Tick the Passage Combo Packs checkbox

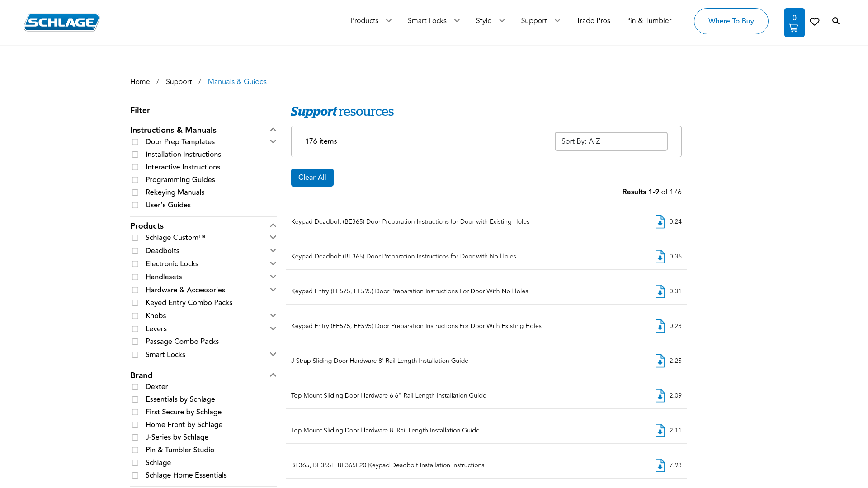(135, 342)
